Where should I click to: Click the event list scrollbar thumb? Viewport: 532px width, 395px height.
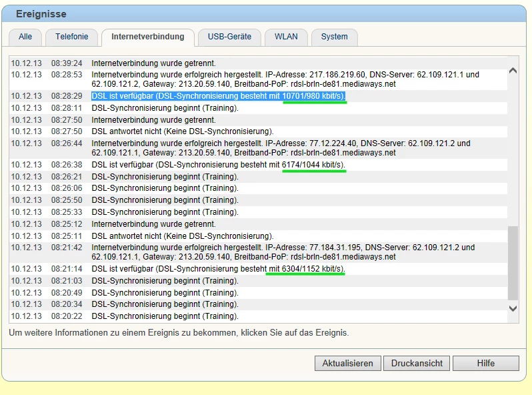(x=513, y=263)
